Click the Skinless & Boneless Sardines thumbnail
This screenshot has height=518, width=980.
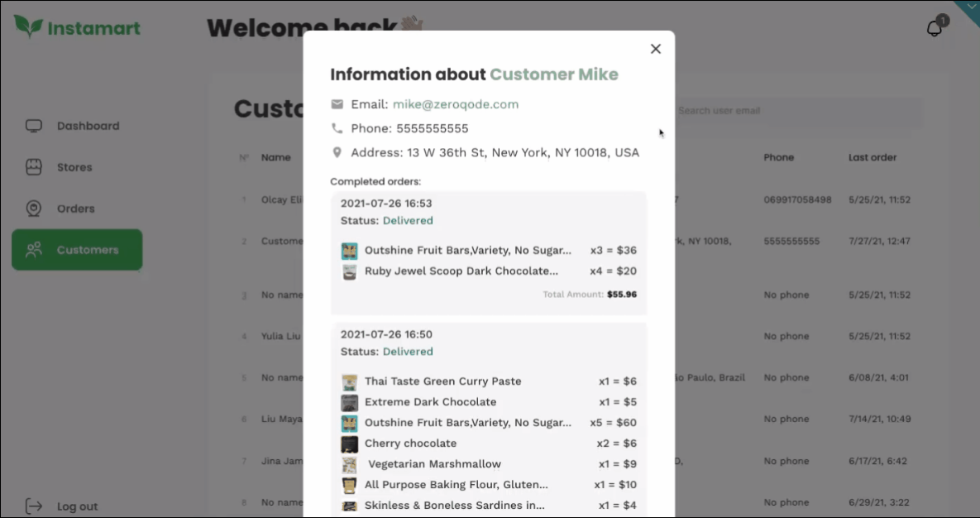pos(349,506)
